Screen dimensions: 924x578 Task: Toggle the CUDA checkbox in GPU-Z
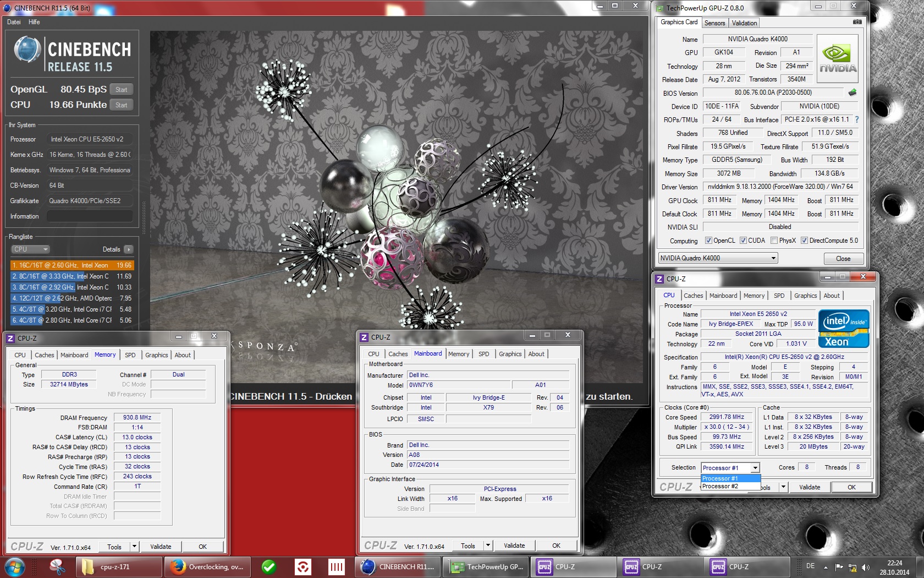[743, 241]
